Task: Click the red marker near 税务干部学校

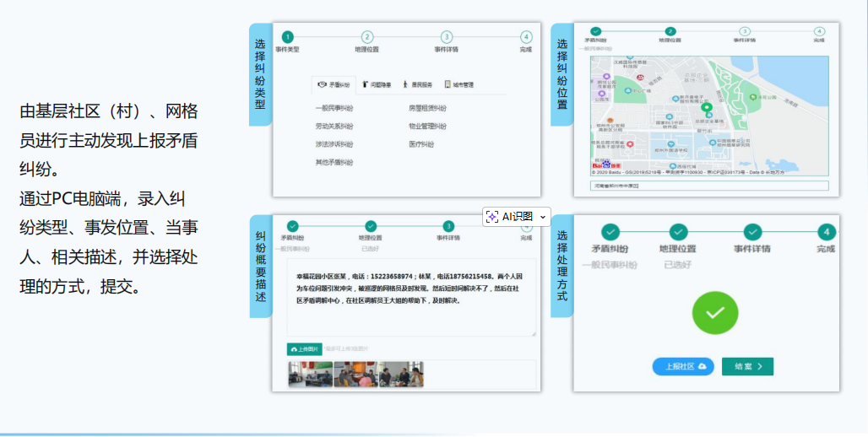Action: click(629, 143)
